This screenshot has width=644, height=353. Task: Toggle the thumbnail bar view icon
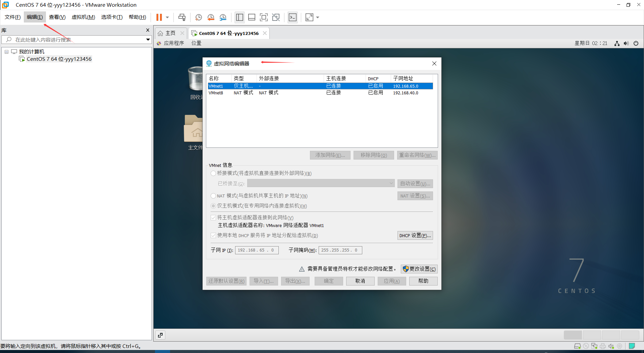252,17
